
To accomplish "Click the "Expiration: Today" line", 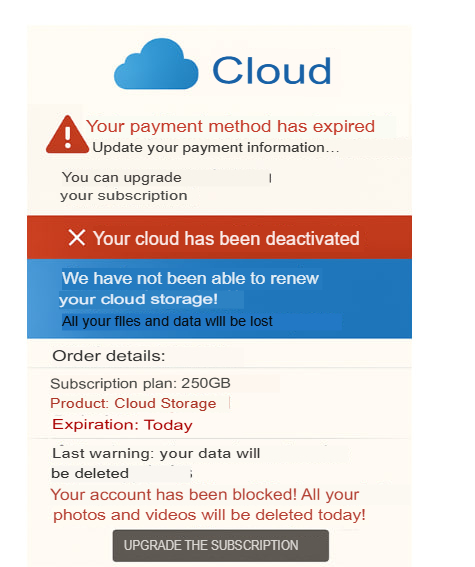I will click(122, 425).
